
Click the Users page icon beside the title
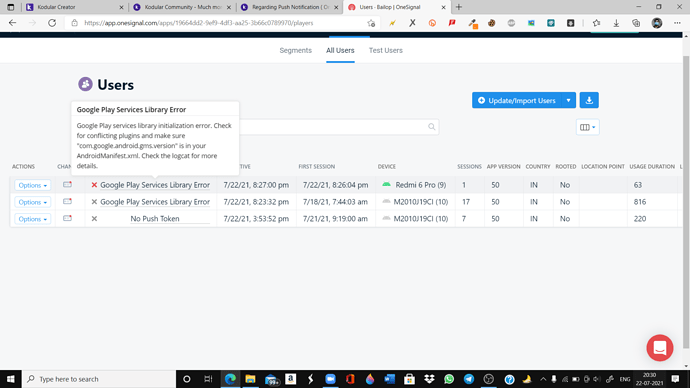(85, 84)
